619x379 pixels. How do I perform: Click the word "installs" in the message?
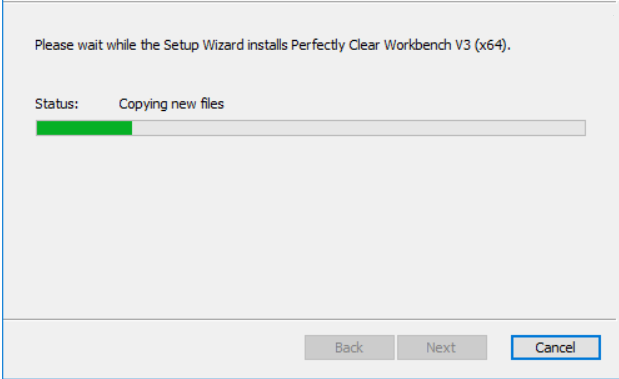267,45
